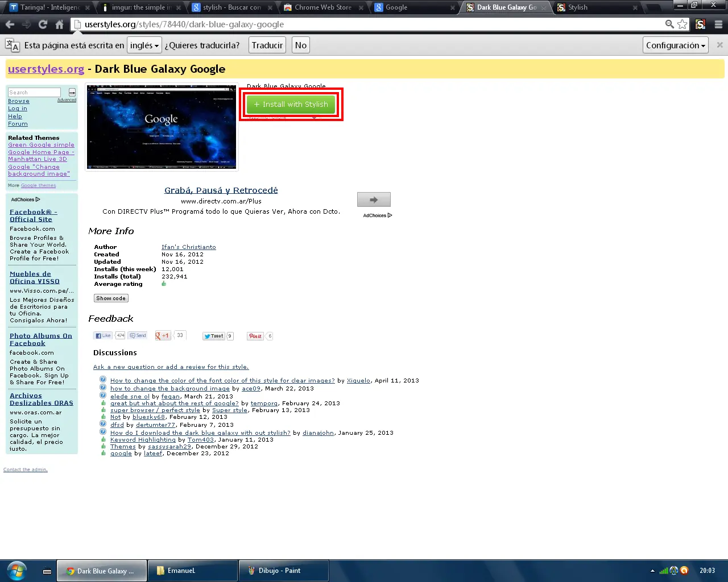This screenshot has width=728, height=582.
Task: Open the Help sidebar link
Action: pos(15,116)
